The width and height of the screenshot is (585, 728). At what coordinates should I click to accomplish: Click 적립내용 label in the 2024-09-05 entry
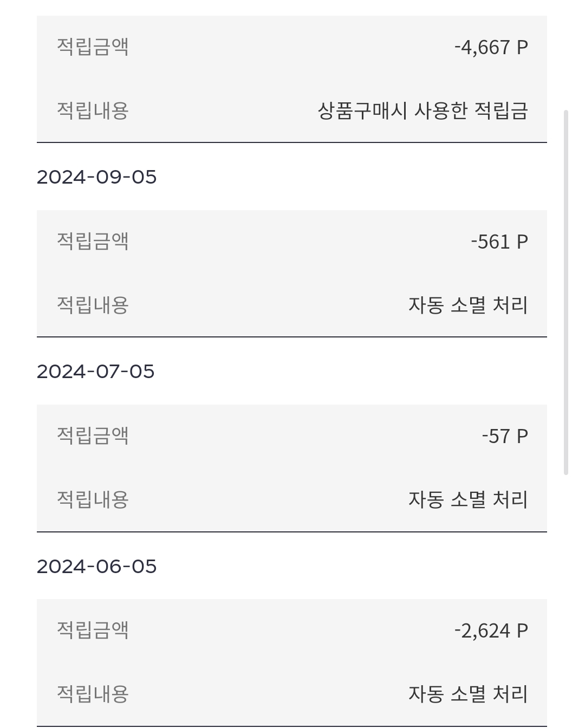coord(93,305)
